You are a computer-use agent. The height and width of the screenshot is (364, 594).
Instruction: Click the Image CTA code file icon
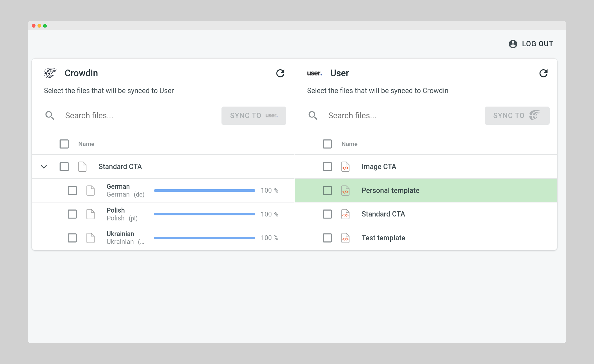point(345,167)
